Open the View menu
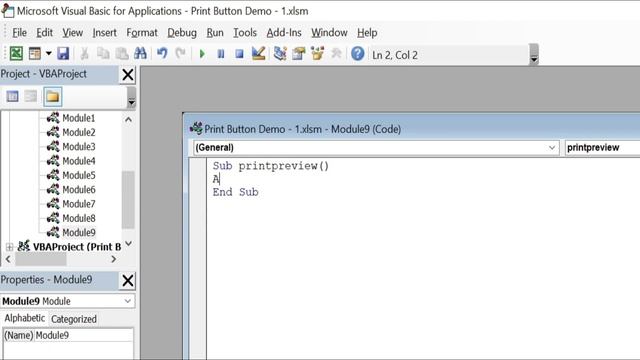The width and height of the screenshot is (640, 360). point(73,33)
